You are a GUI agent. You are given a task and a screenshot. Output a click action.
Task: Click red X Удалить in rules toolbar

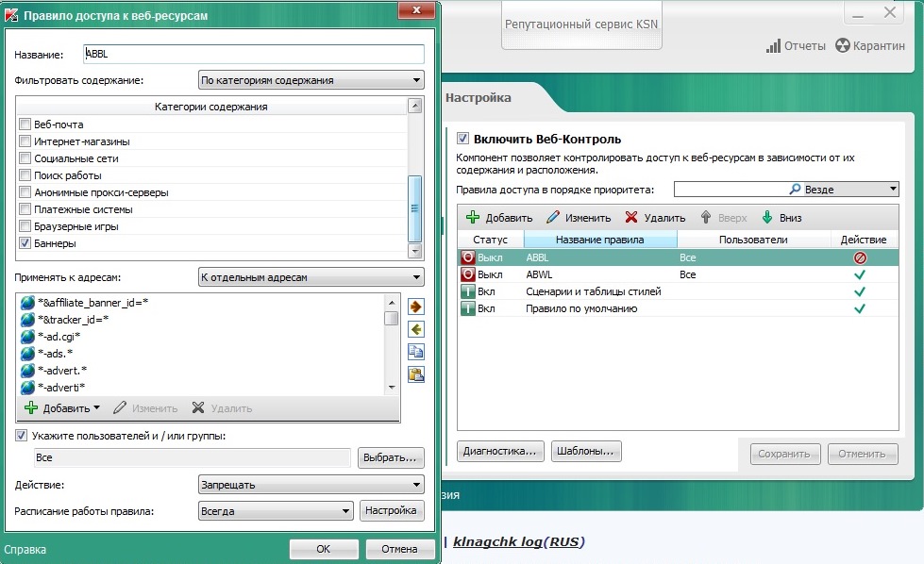click(x=655, y=218)
